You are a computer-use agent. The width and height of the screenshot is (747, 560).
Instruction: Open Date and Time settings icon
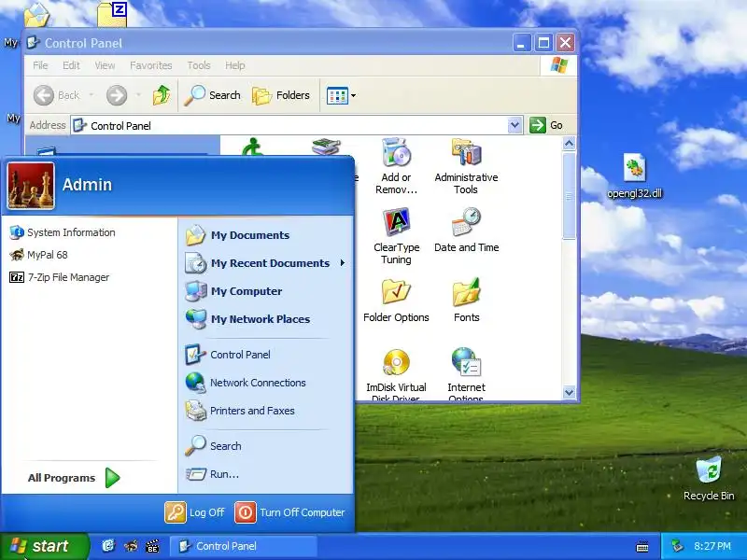[x=466, y=230]
